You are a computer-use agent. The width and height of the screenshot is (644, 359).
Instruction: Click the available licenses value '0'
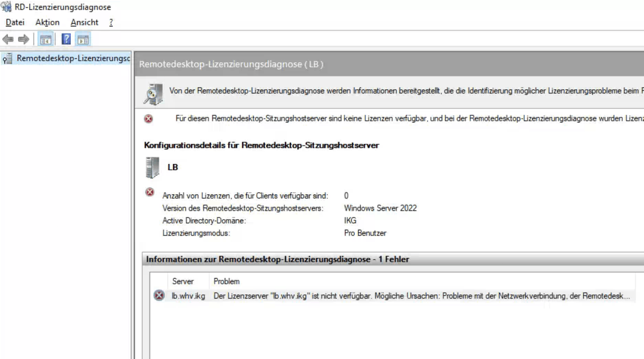346,196
